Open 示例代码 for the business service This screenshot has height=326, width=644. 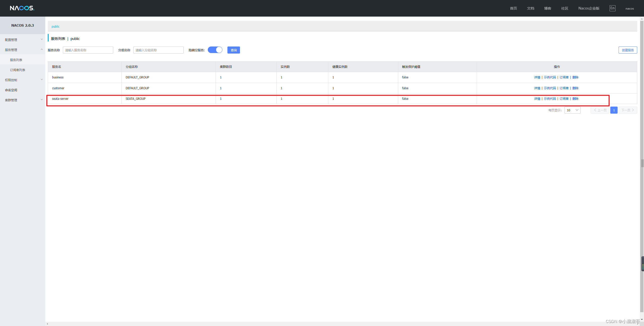point(550,77)
